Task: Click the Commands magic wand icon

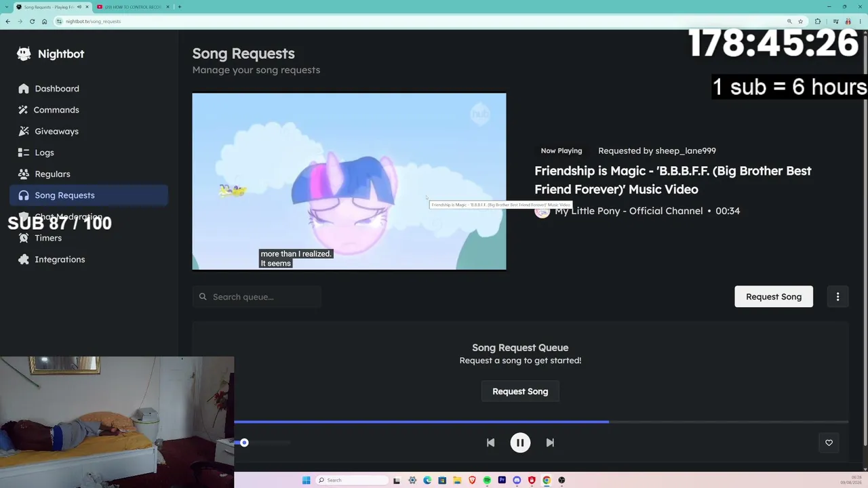Action: pyautogui.click(x=24, y=110)
